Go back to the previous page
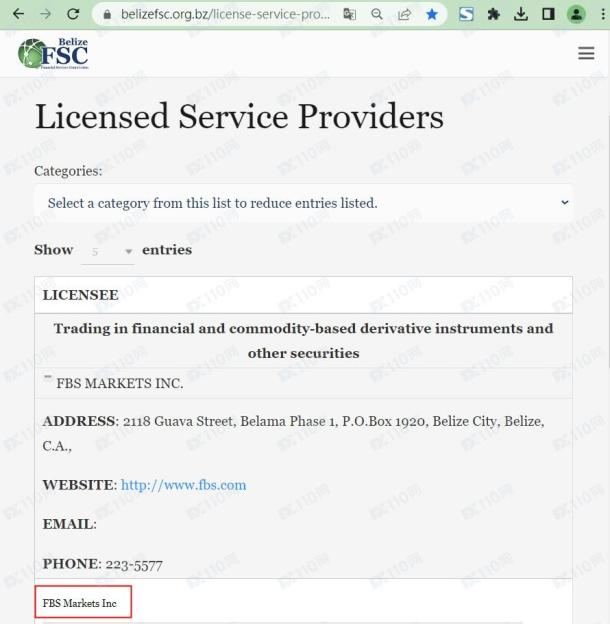Screen dimensions: 610x624 tap(18, 14)
